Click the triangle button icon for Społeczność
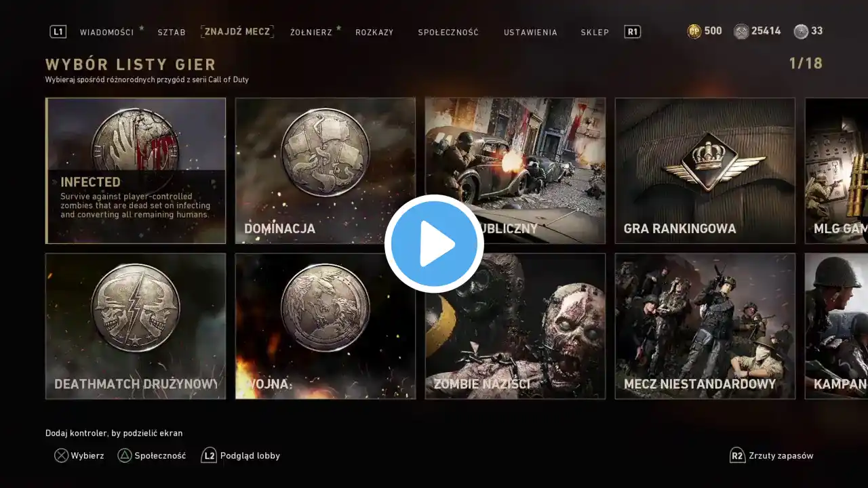This screenshot has width=868, height=488. (125, 455)
